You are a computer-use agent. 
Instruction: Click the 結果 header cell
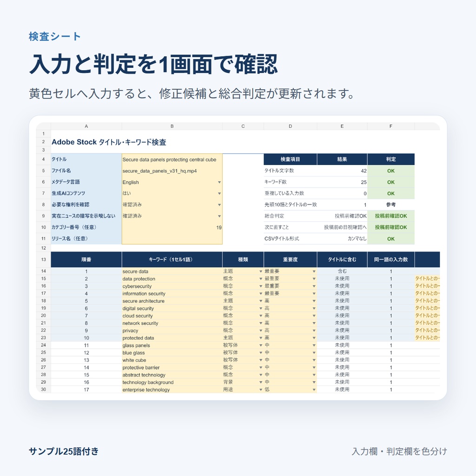342,159
